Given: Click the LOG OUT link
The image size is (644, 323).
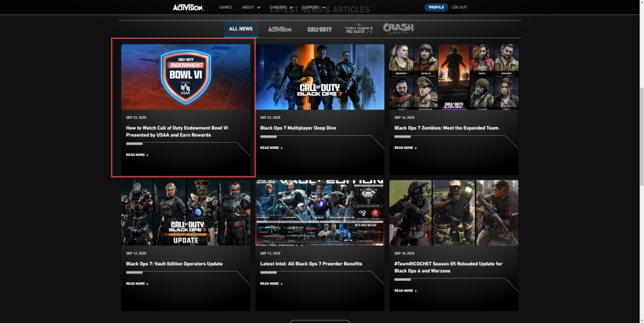Looking at the screenshot, I should (x=459, y=8).
